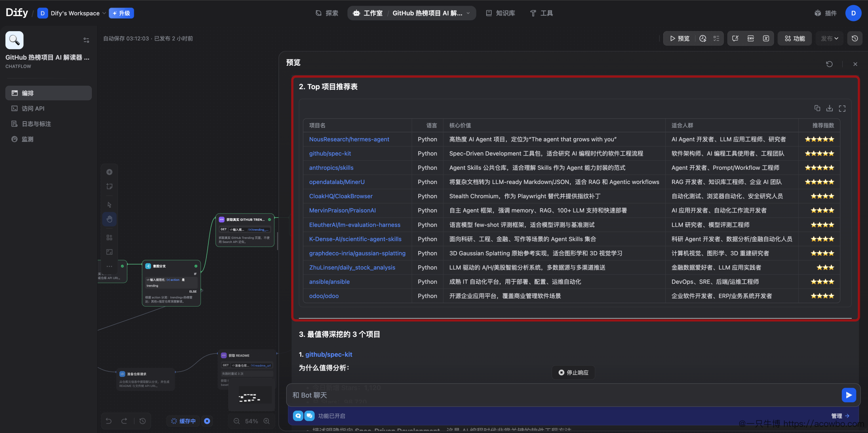Open the NousResearch/hermes-agent link
Image resolution: width=868 pixels, height=433 pixels.
pos(349,139)
